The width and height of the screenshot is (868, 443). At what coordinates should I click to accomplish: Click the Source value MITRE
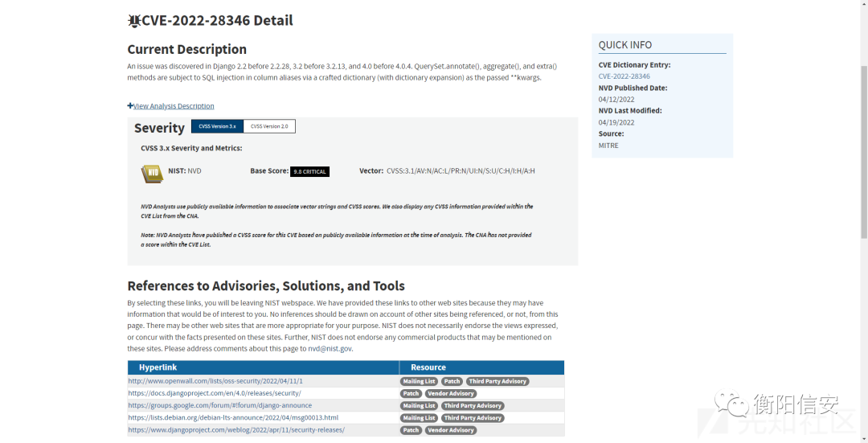tap(608, 146)
